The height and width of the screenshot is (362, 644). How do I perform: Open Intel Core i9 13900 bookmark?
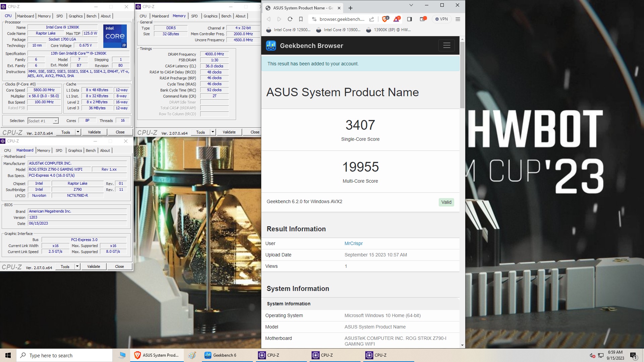click(x=338, y=30)
